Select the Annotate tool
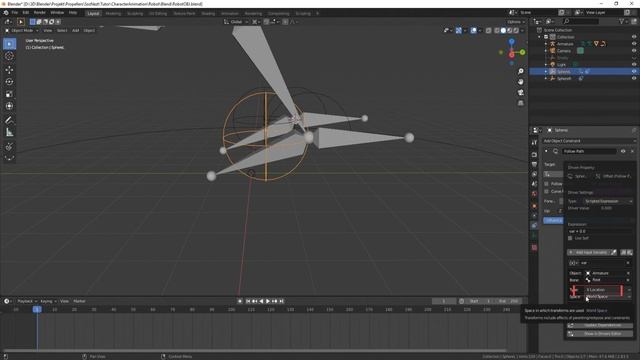Screen dimensions: 640x360 coord(9,120)
